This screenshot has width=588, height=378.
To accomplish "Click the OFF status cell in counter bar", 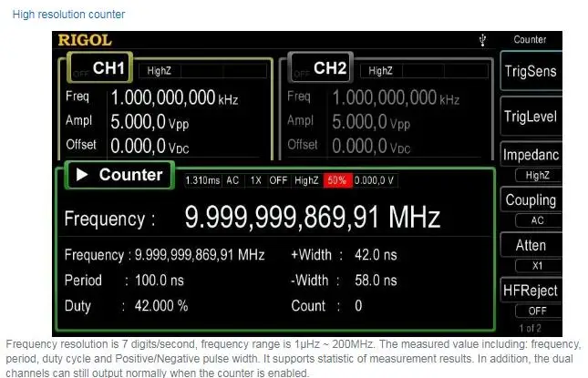I will (x=278, y=180).
